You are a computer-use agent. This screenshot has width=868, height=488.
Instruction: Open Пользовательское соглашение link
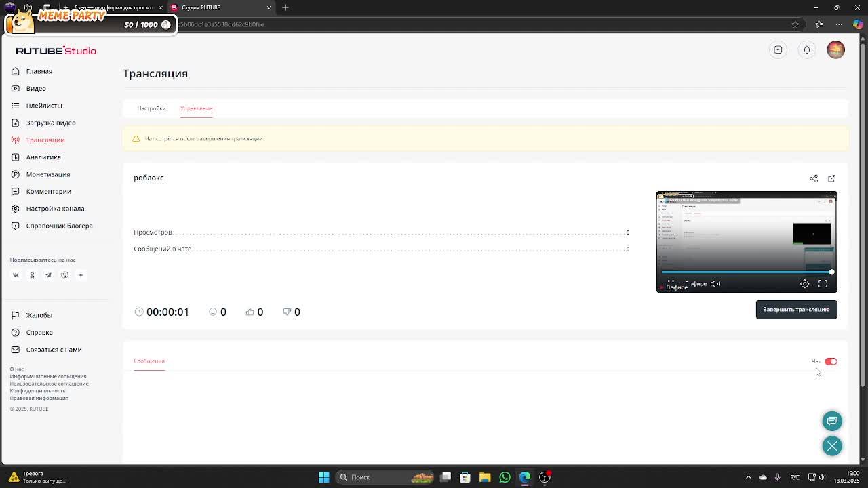pos(49,384)
